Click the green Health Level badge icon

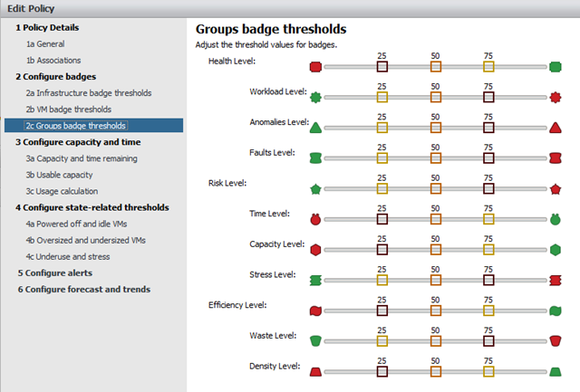click(556, 67)
